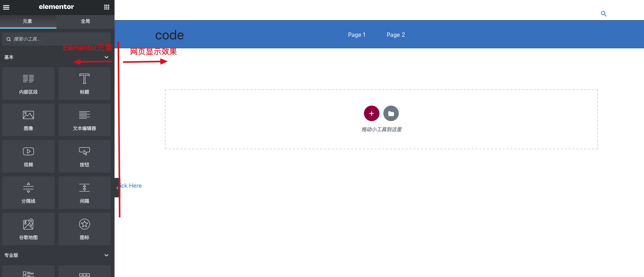This screenshot has height=277, width=644.
Task: Select the 文本编辑器 (Text Editor) widget
Action: click(x=84, y=120)
